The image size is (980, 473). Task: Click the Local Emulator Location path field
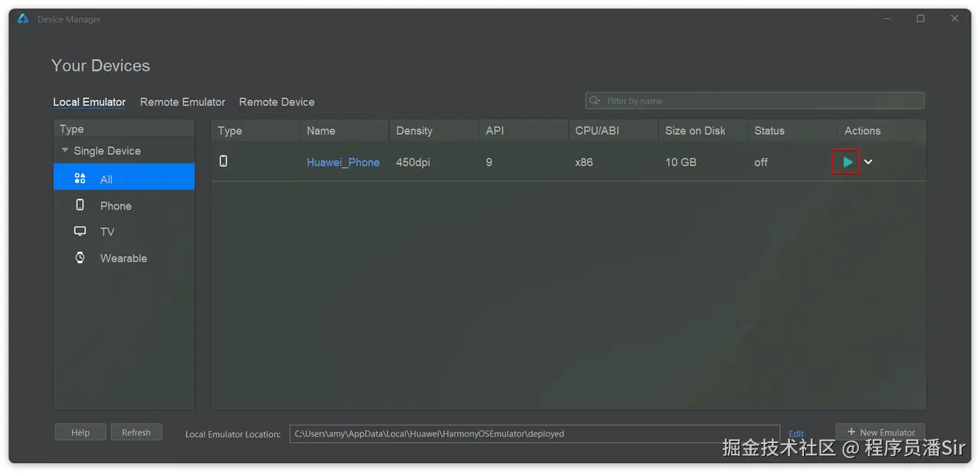534,434
